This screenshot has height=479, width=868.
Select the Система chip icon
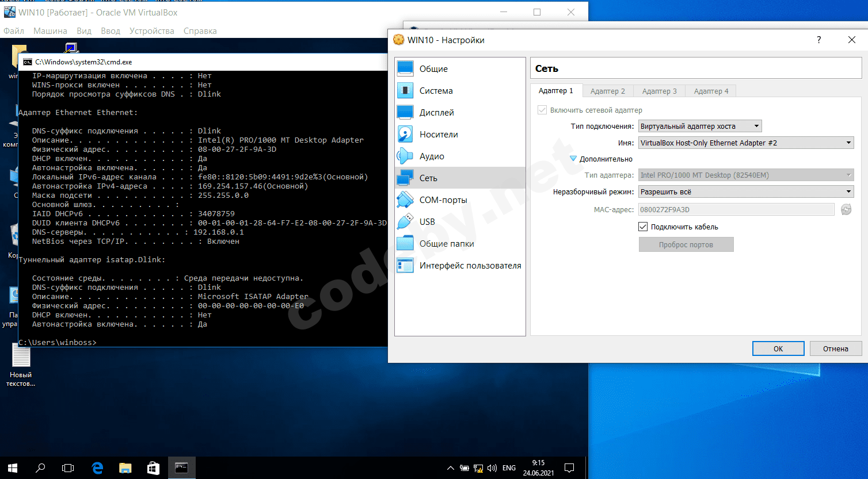(405, 90)
